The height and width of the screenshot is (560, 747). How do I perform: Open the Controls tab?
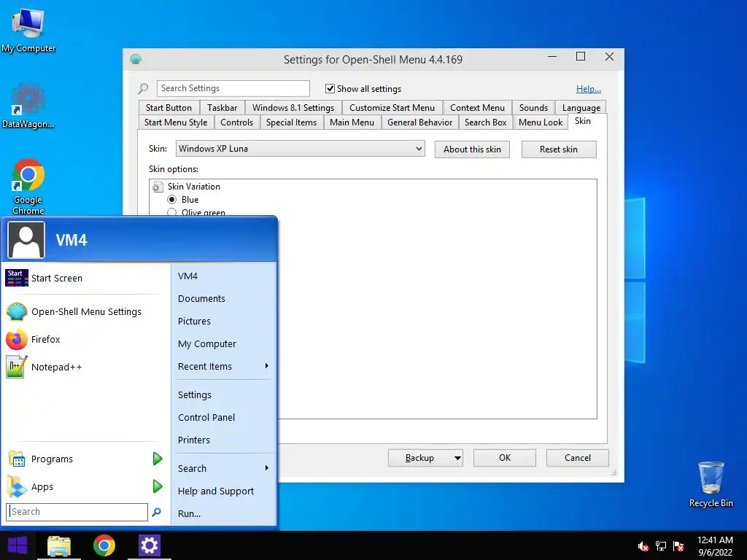(x=237, y=122)
